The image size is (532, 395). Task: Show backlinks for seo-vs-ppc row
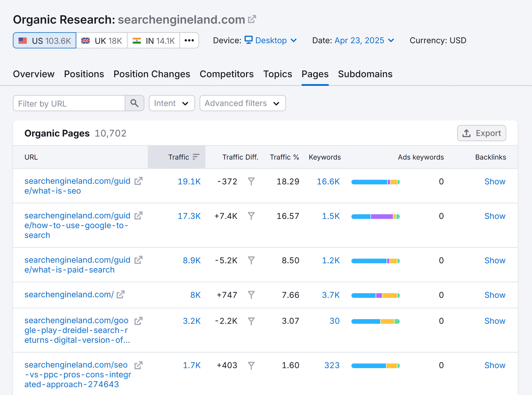pos(495,365)
